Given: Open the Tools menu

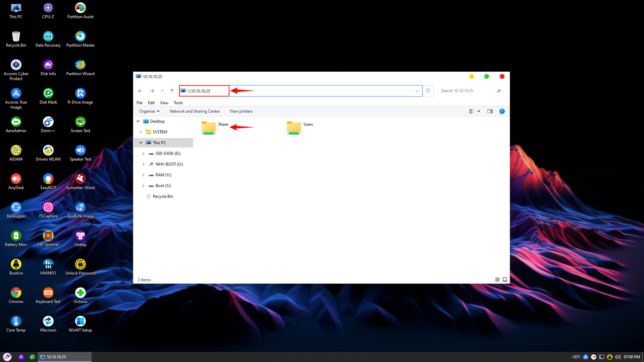Looking at the screenshot, I should (178, 103).
